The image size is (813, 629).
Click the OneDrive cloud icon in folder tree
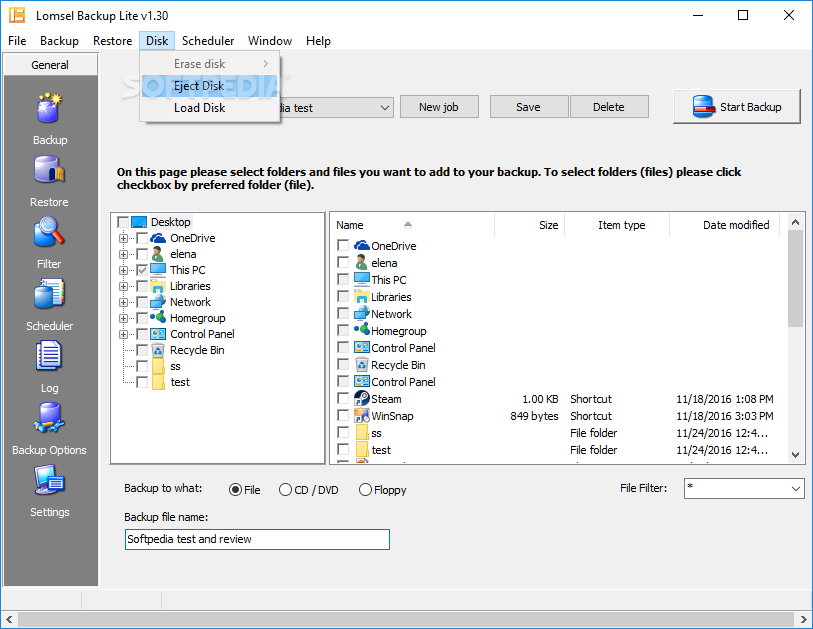(x=158, y=238)
